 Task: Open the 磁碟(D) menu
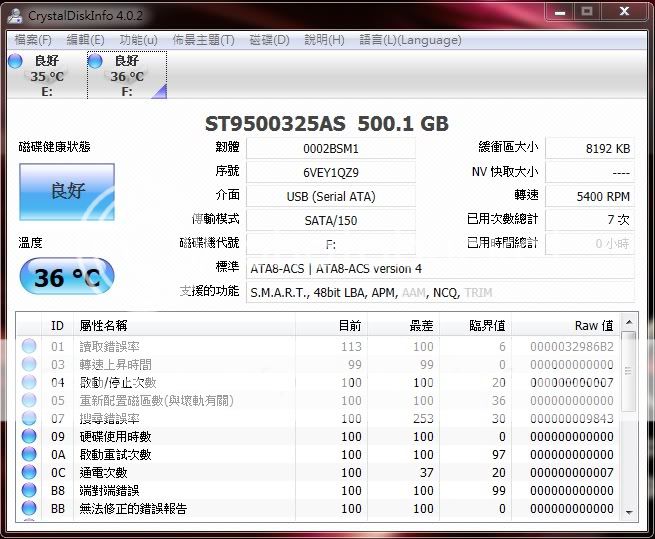(x=269, y=40)
